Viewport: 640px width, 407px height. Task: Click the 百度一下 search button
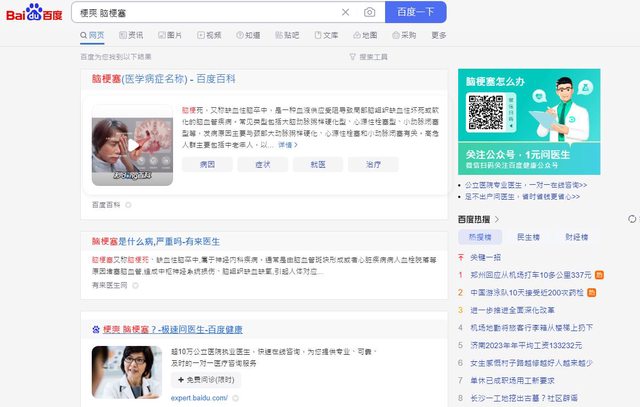coord(415,12)
